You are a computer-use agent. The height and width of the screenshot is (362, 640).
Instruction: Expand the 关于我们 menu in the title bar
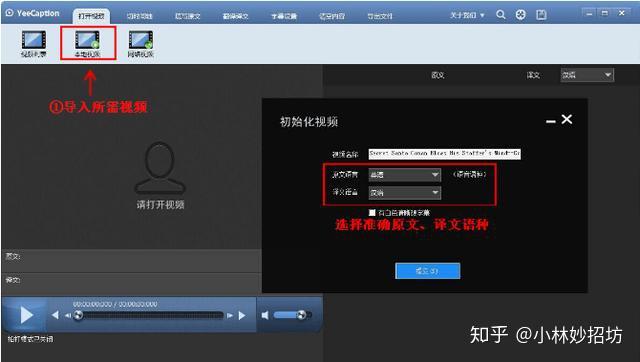(x=467, y=15)
